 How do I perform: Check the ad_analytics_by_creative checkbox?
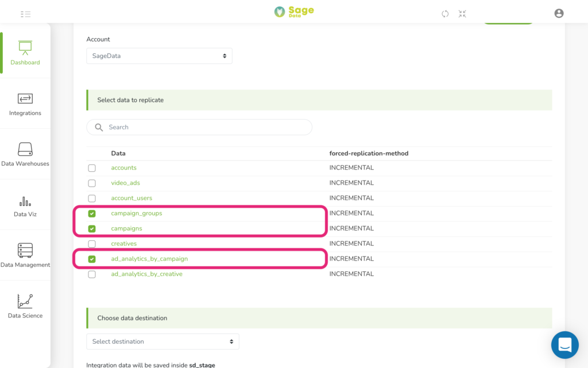[x=92, y=274]
